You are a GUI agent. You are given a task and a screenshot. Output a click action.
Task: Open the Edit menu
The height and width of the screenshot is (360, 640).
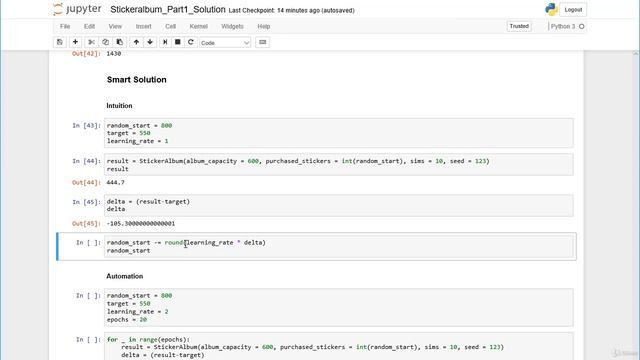[x=89, y=26]
